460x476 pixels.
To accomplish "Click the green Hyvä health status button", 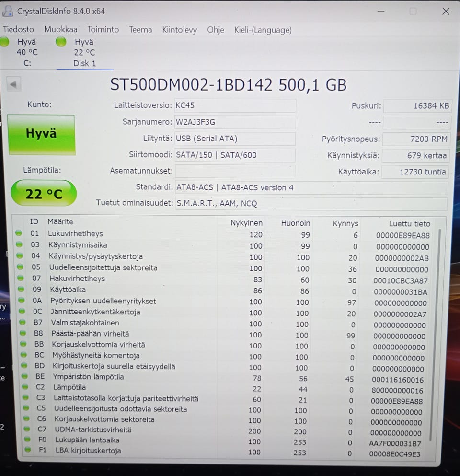I will (41, 134).
